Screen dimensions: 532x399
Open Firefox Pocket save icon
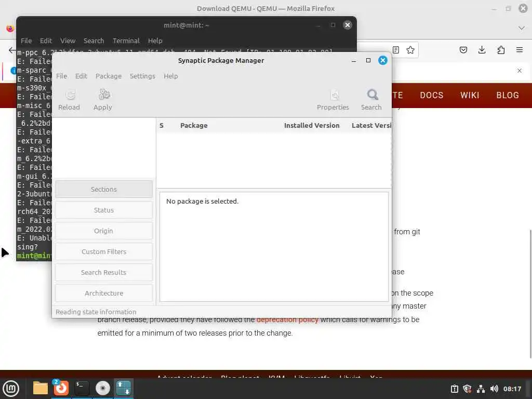[463, 50]
